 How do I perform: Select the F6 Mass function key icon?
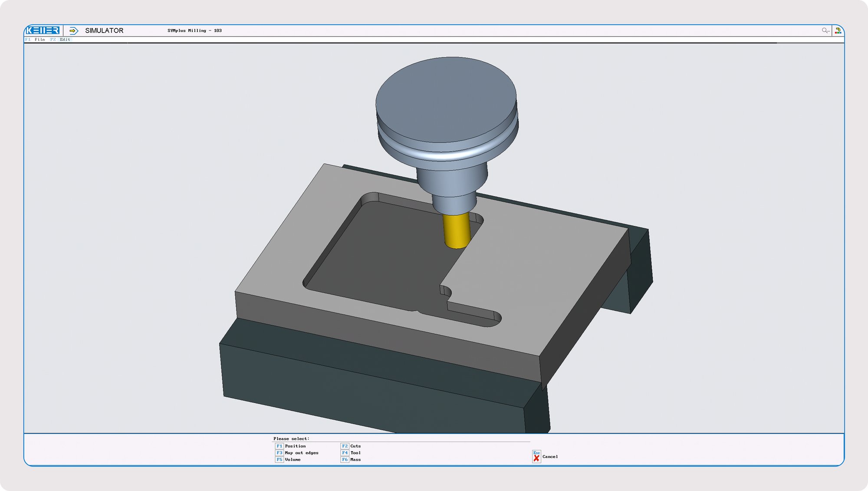[x=345, y=459]
